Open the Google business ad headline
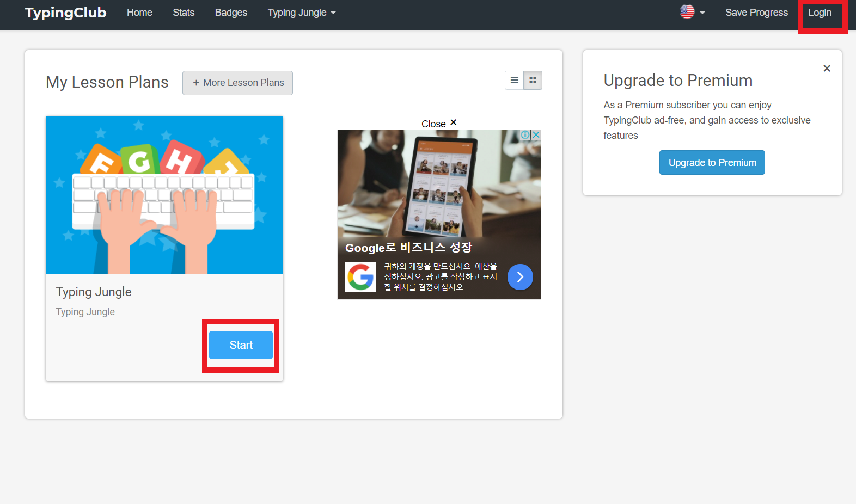Image resolution: width=856 pixels, height=504 pixels. (408, 248)
